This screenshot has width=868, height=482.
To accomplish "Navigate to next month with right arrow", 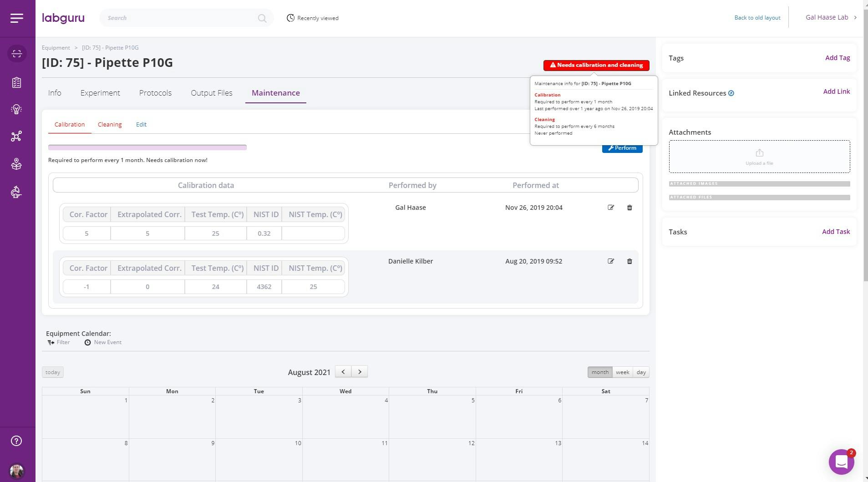I will 359,372.
